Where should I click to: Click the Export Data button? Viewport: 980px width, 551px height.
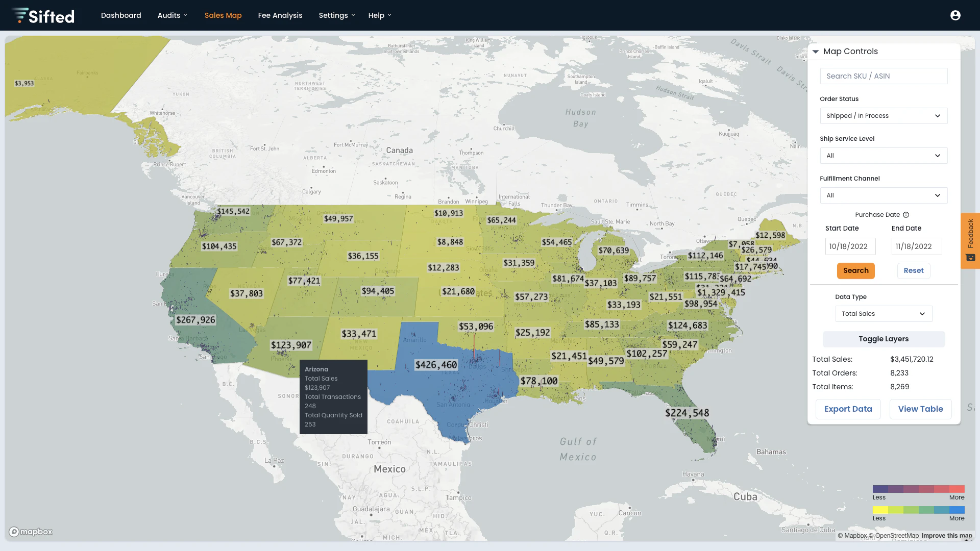tap(848, 409)
